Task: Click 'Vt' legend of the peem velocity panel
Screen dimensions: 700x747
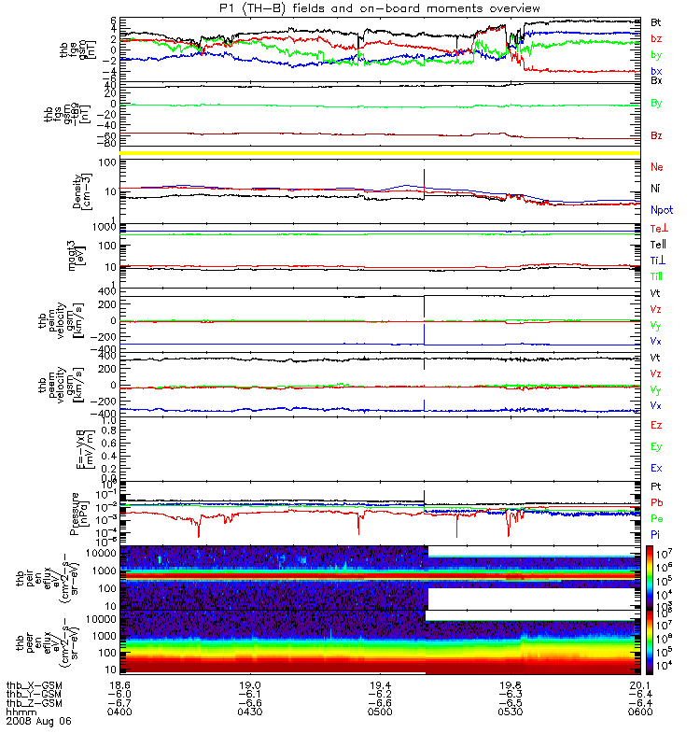Action: coord(655,358)
